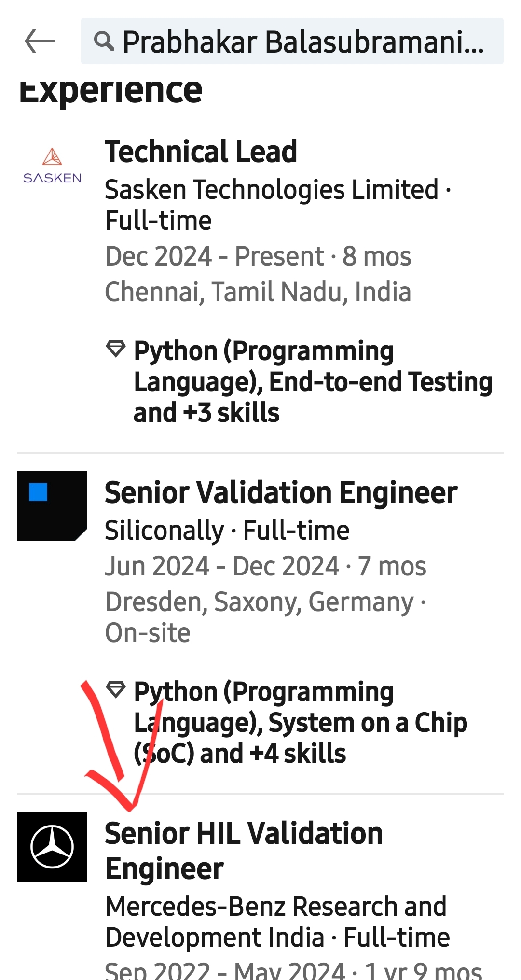
Task: Tap the Chennai, Tamil Nadu, India location
Action: (258, 292)
